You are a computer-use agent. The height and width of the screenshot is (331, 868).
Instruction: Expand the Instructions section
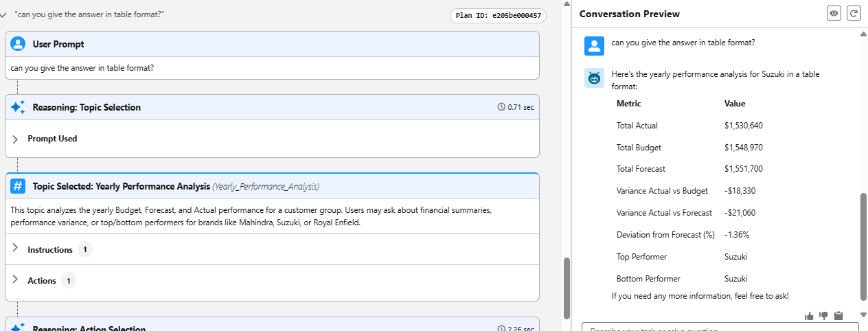15,249
